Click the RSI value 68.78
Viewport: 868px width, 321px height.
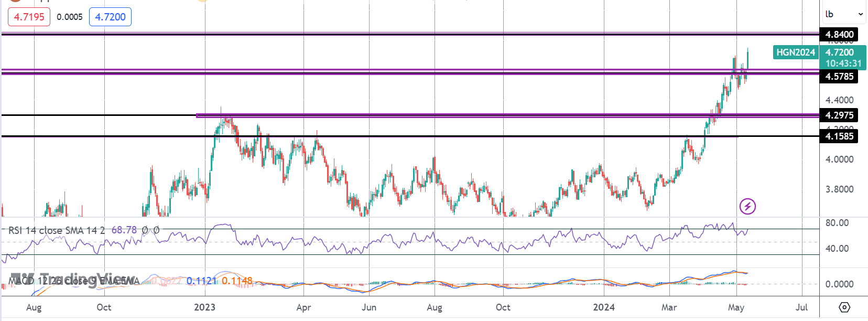(x=124, y=230)
